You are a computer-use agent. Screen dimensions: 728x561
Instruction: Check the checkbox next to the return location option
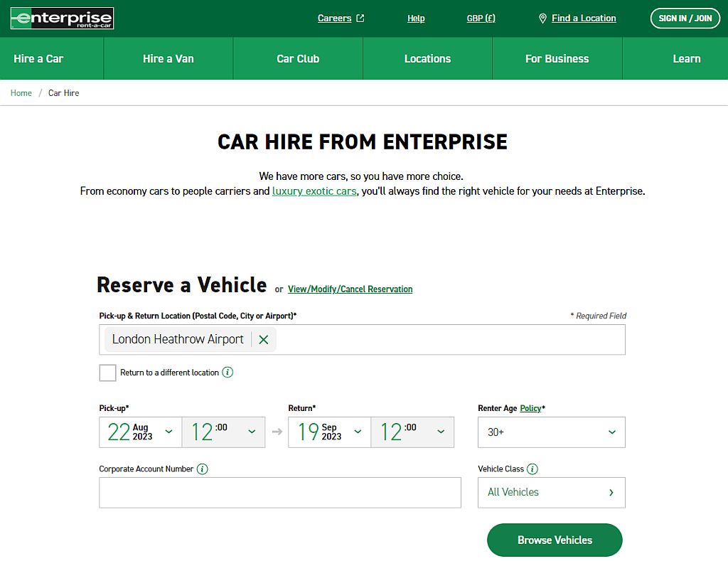(x=107, y=372)
